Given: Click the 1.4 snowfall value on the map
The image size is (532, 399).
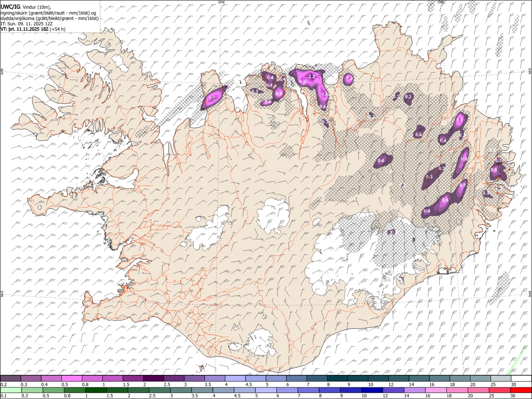Looking at the screenshot, I should (325, 95).
